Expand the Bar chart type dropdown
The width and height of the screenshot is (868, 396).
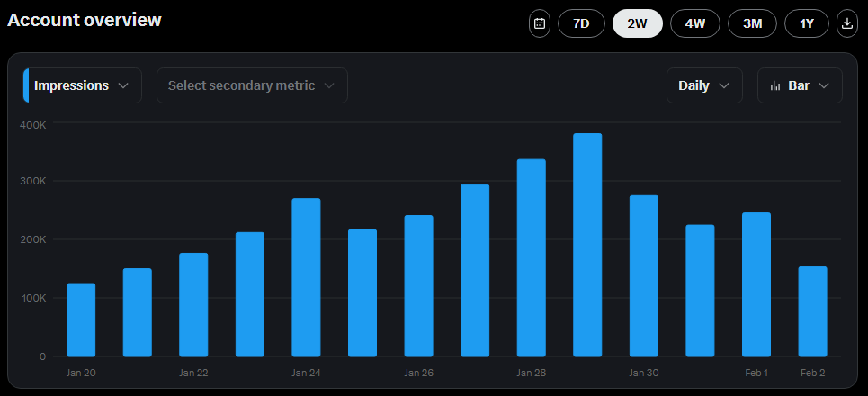point(800,85)
